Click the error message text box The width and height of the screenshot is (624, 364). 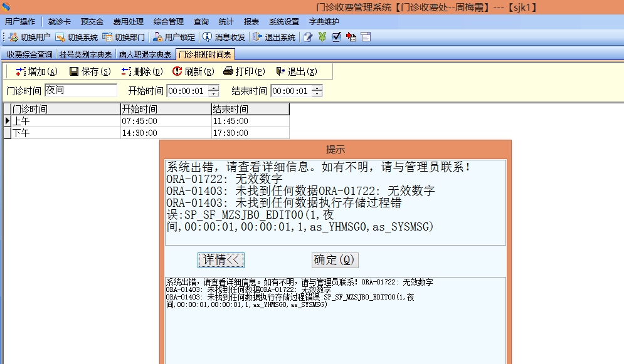[335, 202]
